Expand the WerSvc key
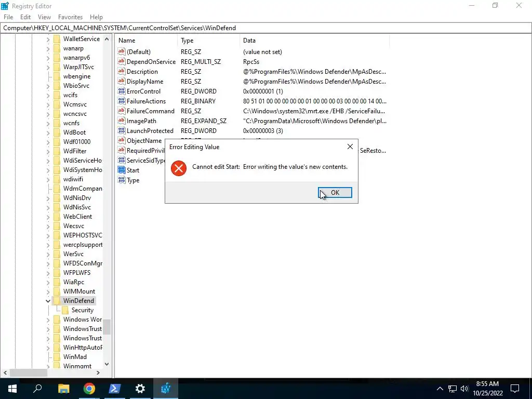Viewport: 532px width, 399px height. click(x=48, y=254)
